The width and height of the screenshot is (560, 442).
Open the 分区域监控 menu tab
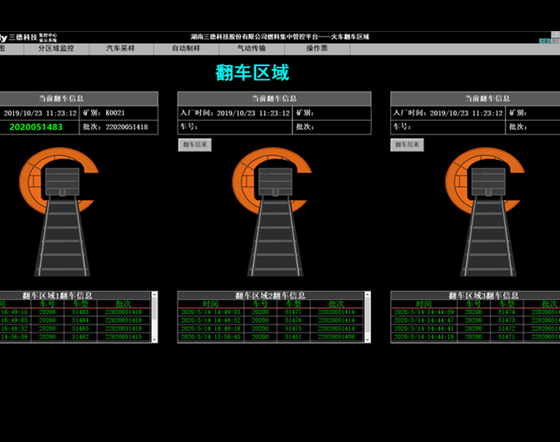tap(56, 49)
